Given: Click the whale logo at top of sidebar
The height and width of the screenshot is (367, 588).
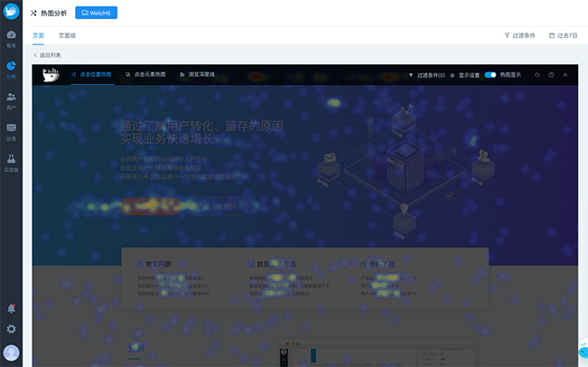Looking at the screenshot, I should pyautogui.click(x=11, y=11).
